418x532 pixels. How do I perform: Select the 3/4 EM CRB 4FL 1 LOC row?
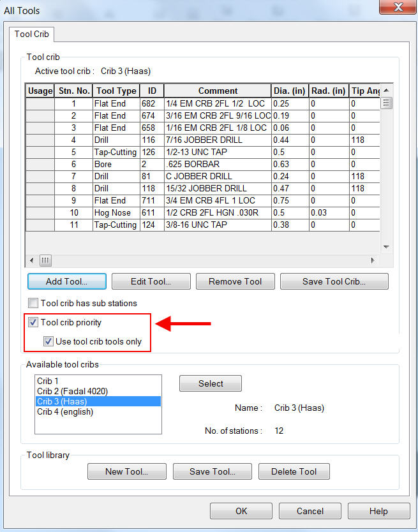coord(203,200)
